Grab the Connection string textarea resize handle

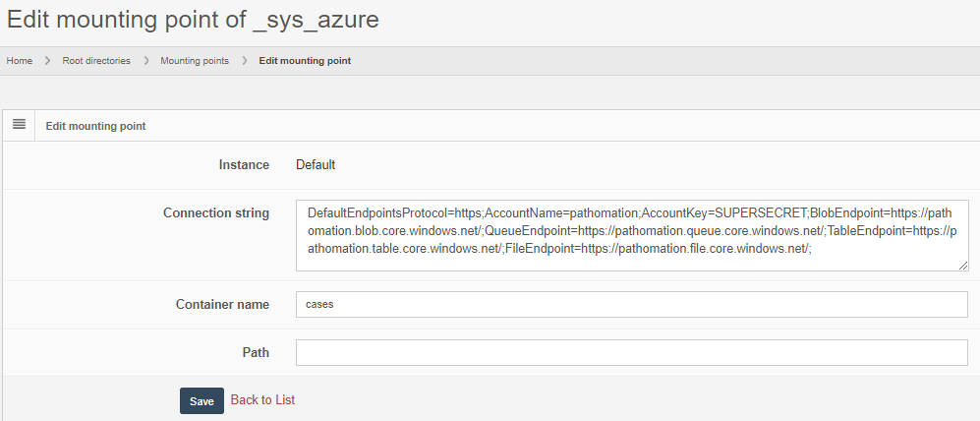(x=962, y=265)
